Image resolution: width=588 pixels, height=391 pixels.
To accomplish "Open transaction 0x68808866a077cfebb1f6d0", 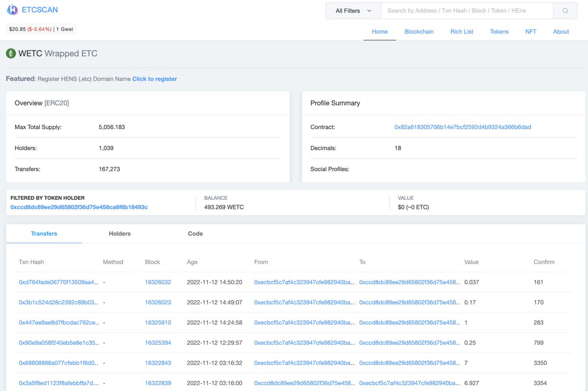I will pos(59,363).
